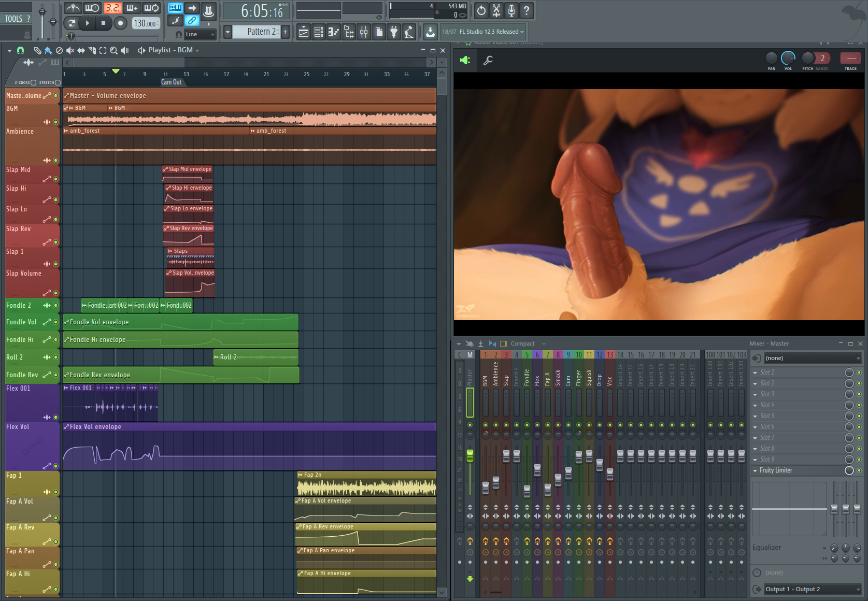The height and width of the screenshot is (601, 868).
Task: Open the Piano roll icon
Action: tap(334, 32)
